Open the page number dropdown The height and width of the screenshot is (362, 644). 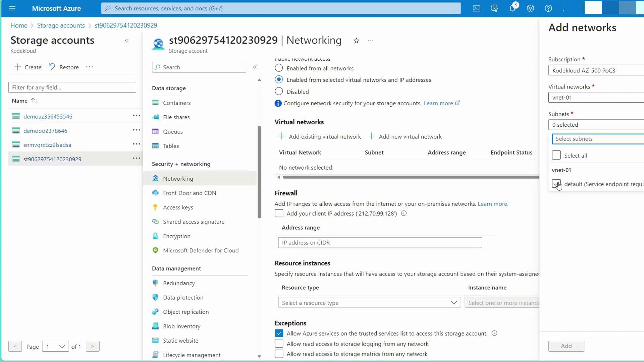coord(55,347)
